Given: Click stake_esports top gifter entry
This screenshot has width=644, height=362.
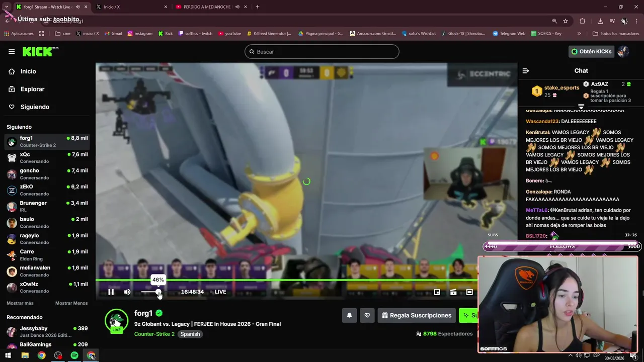Looking at the screenshot, I should 555,91.
